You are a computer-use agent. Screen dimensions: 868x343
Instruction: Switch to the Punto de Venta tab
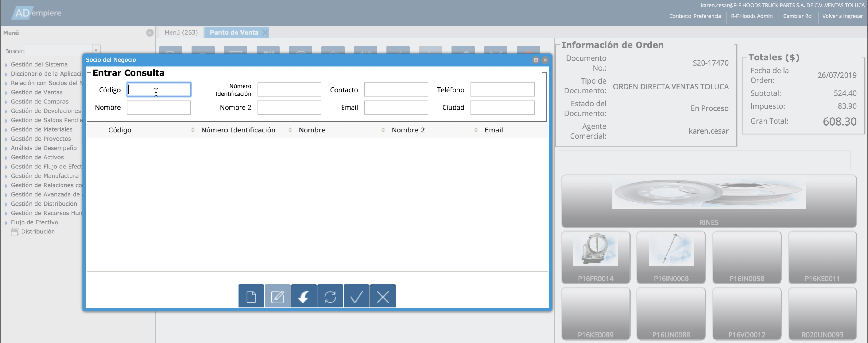pyautogui.click(x=234, y=32)
